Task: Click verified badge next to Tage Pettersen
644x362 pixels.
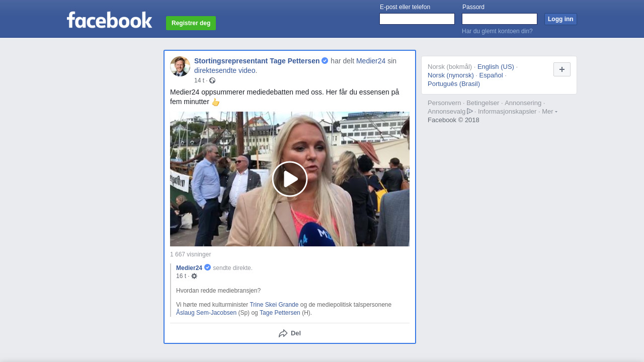Action: click(x=325, y=61)
